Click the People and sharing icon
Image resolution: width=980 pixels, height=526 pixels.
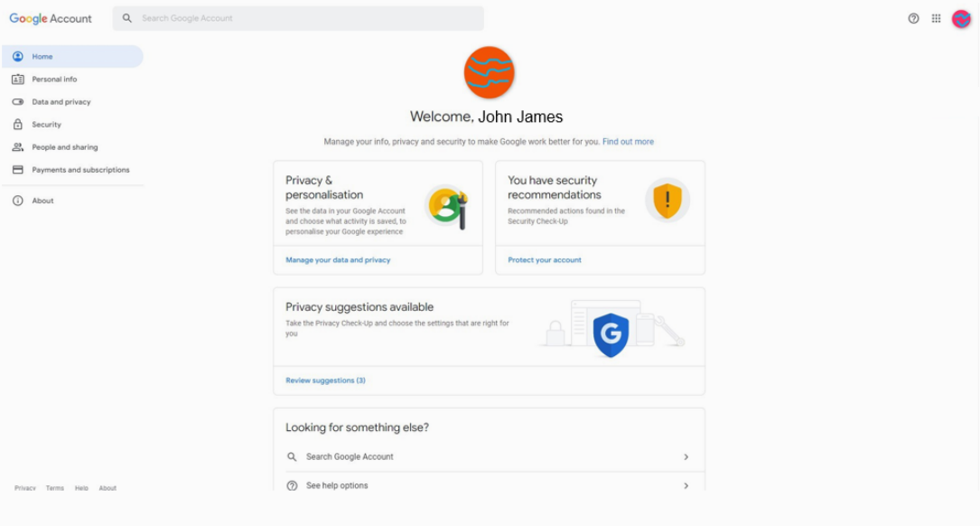(x=17, y=147)
